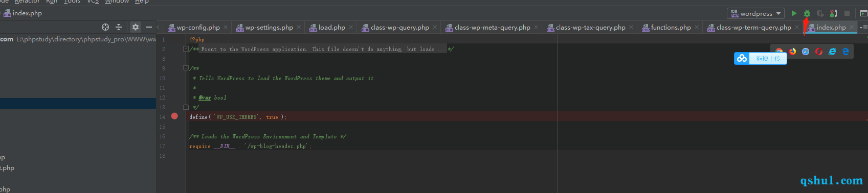Close the class-wp-meta-query.php tab
Screen dimensions: 868x193
536,28
